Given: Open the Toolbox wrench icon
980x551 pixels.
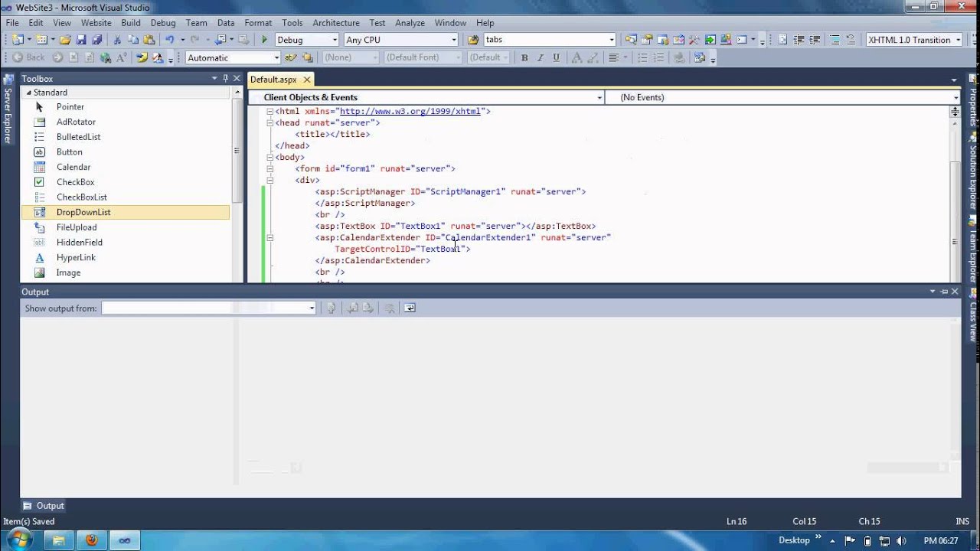Looking at the screenshot, I should coord(694,40).
